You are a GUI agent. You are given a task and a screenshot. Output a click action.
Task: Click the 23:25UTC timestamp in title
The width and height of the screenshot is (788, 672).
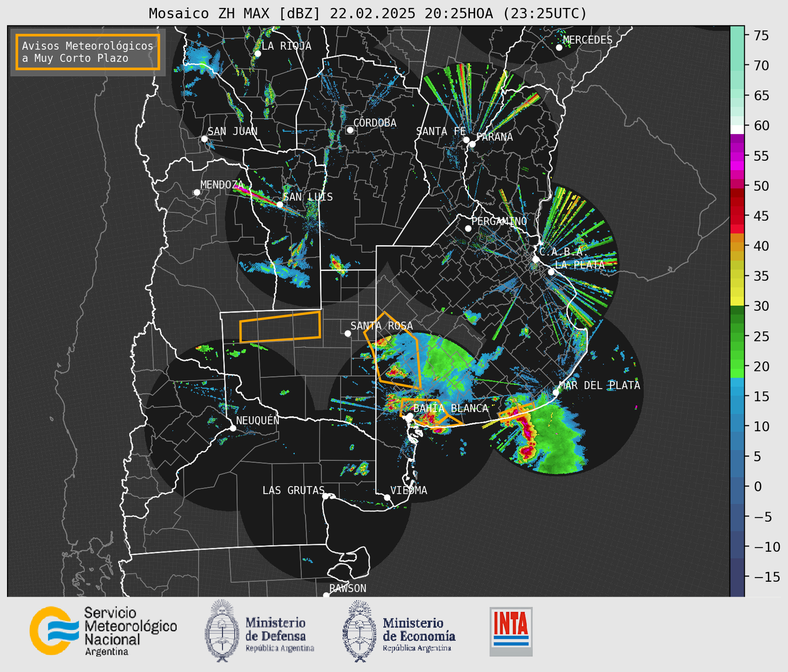544,14
